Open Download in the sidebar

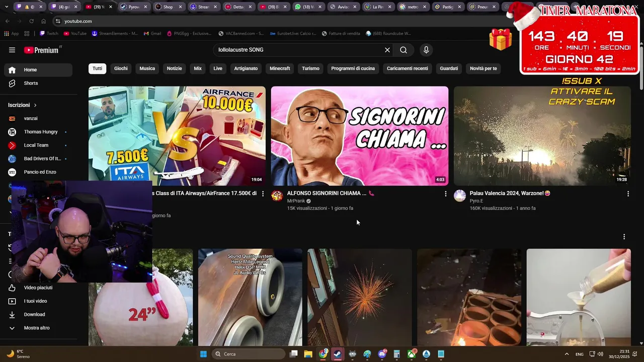(x=38, y=314)
